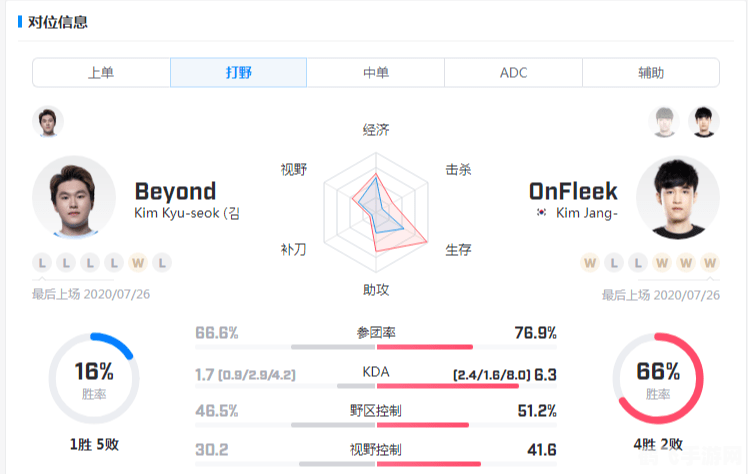Image resolution: width=748 pixels, height=474 pixels.
Task: Select the dark-shirted small avatar at top right
Action: tap(704, 122)
